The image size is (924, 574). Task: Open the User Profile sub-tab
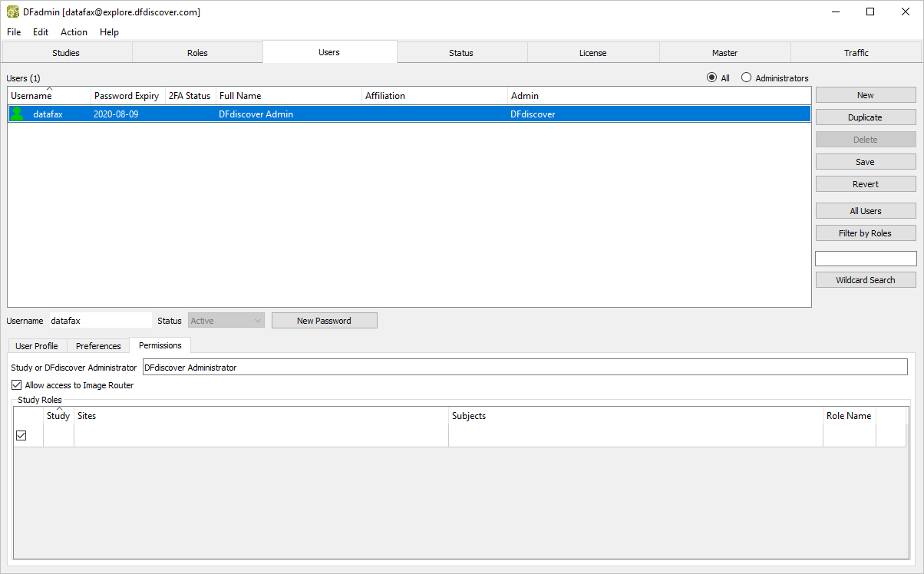click(x=37, y=346)
